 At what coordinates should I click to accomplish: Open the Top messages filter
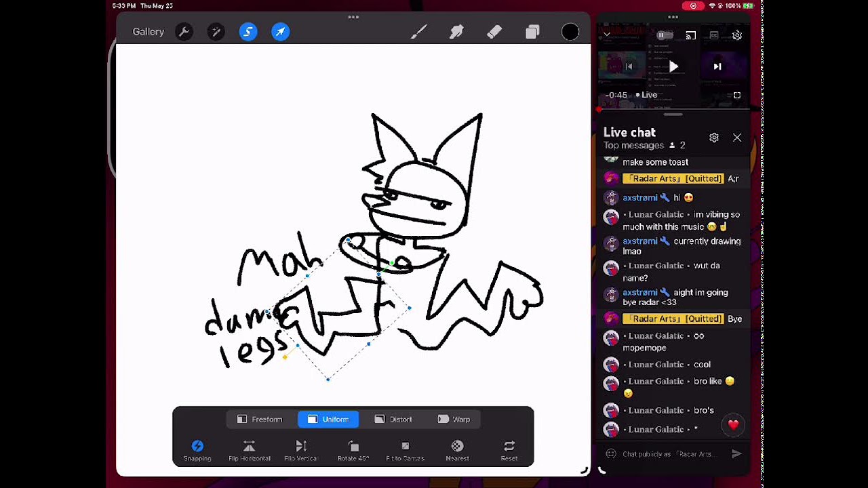[633, 145]
